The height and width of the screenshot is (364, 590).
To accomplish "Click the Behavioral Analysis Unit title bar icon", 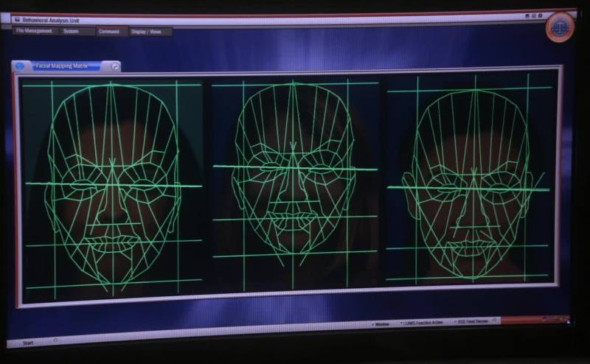I will [17, 19].
